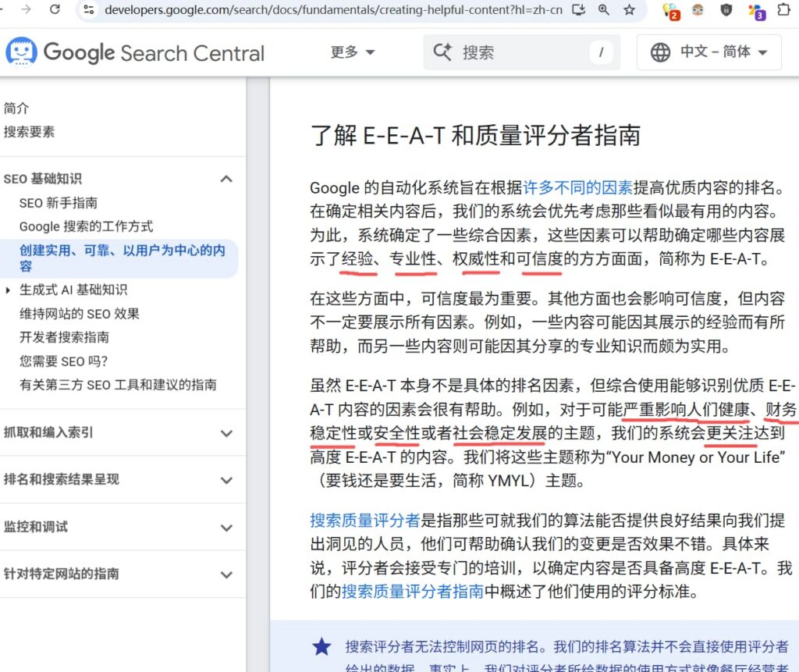Image resolution: width=799 pixels, height=672 pixels.
Task: Click the 搜索 input field
Action: coord(522,52)
